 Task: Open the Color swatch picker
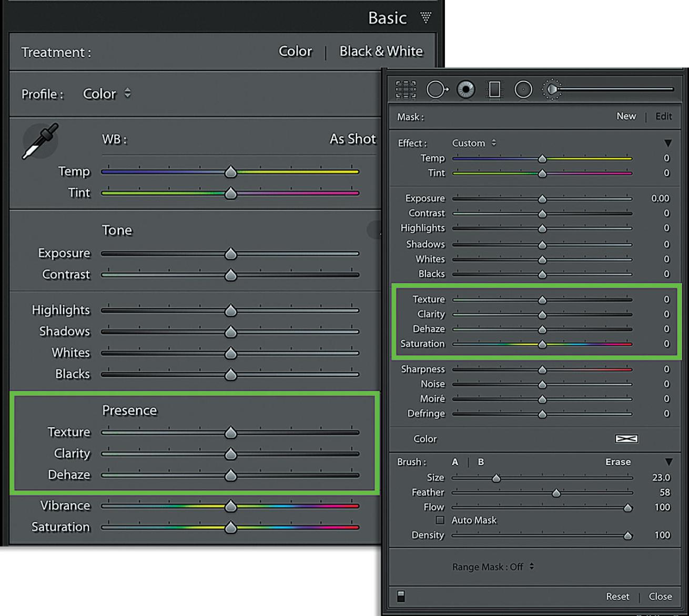tap(626, 439)
